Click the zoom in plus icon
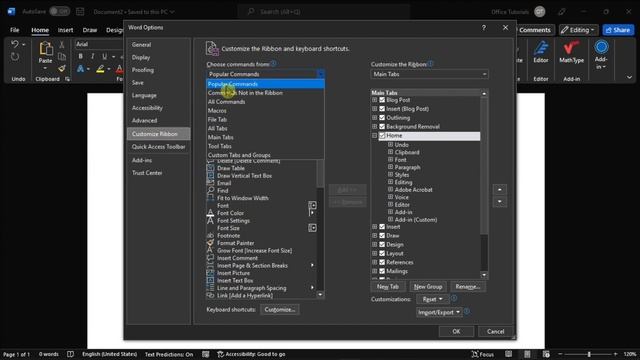The image size is (640, 360). pyautogui.click(x=616, y=354)
